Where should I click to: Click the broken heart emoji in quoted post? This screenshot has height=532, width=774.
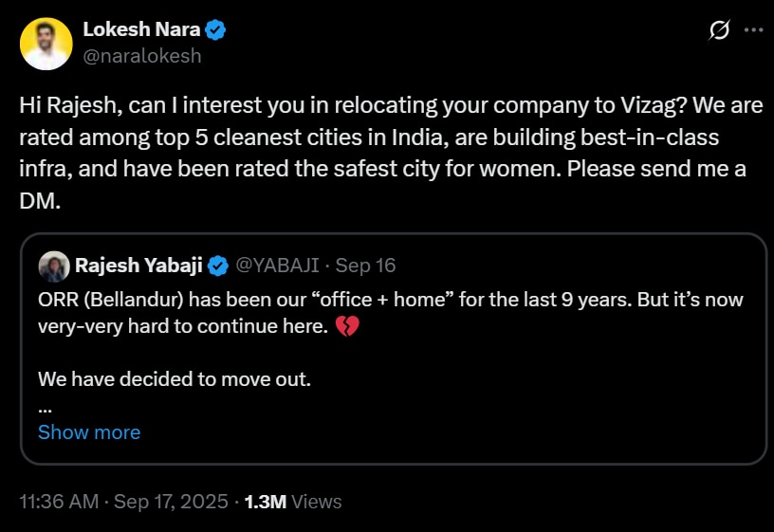coord(349,328)
